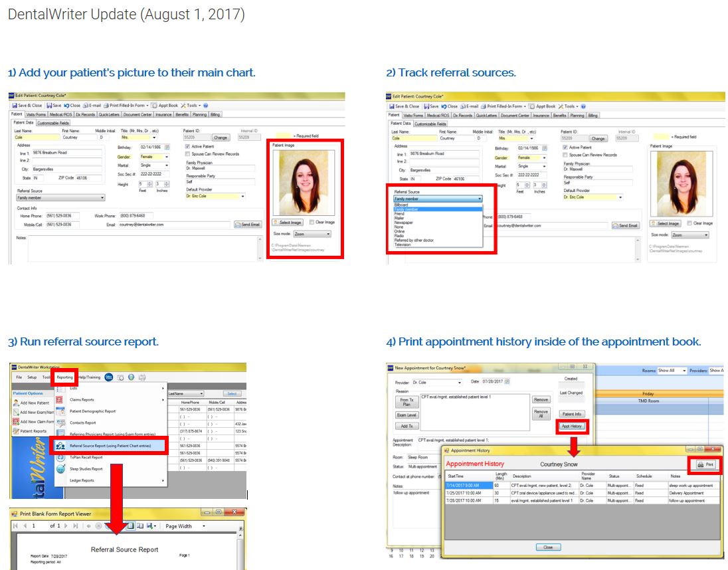Click Send Email button in section 1
728x570 pixels.
(x=248, y=224)
